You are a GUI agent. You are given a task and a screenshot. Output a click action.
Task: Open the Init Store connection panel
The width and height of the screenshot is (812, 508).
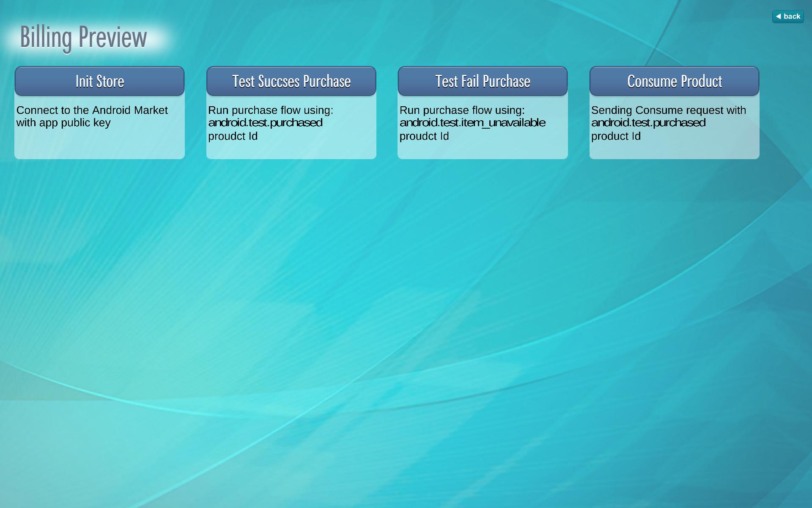pyautogui.click(x=99, y=81)
